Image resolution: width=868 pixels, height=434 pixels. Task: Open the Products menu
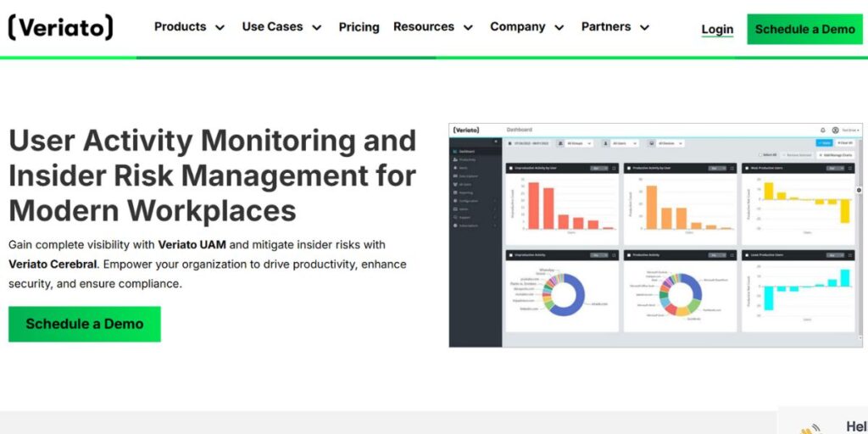[189, 26]
